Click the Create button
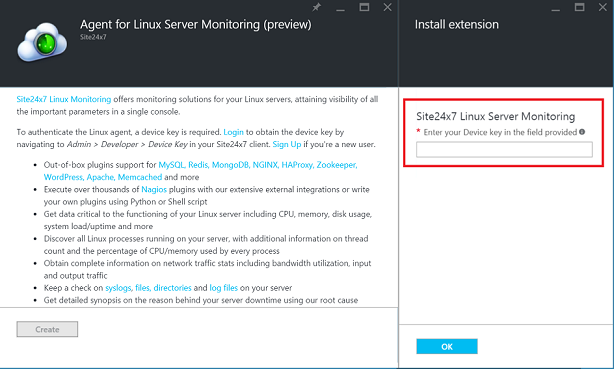The width and height of the screenshot is (614, 369). point(47,329)
